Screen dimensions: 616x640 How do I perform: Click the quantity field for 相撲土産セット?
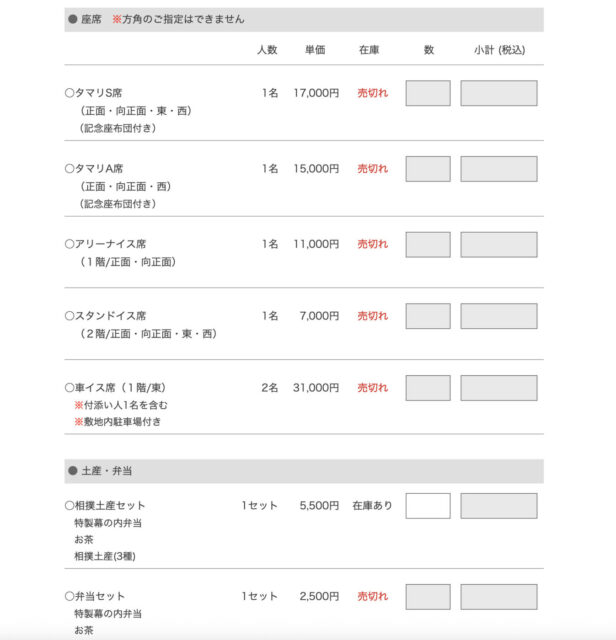coord(428,506)
